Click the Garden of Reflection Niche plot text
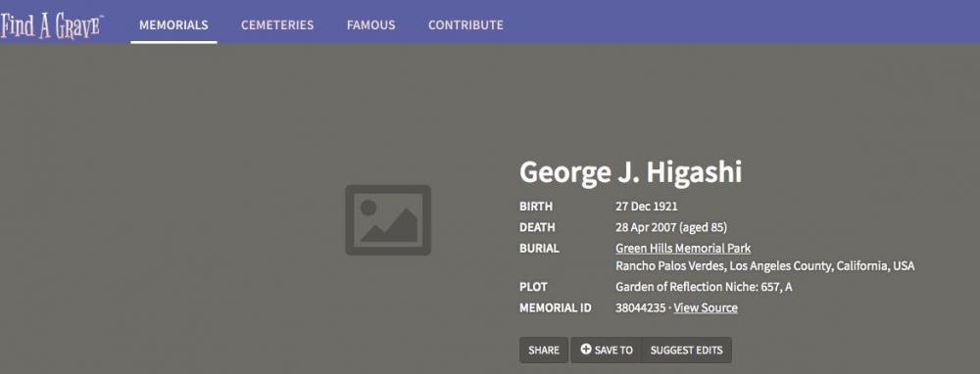The image size is (980, 374). click(x=704, y=287)
